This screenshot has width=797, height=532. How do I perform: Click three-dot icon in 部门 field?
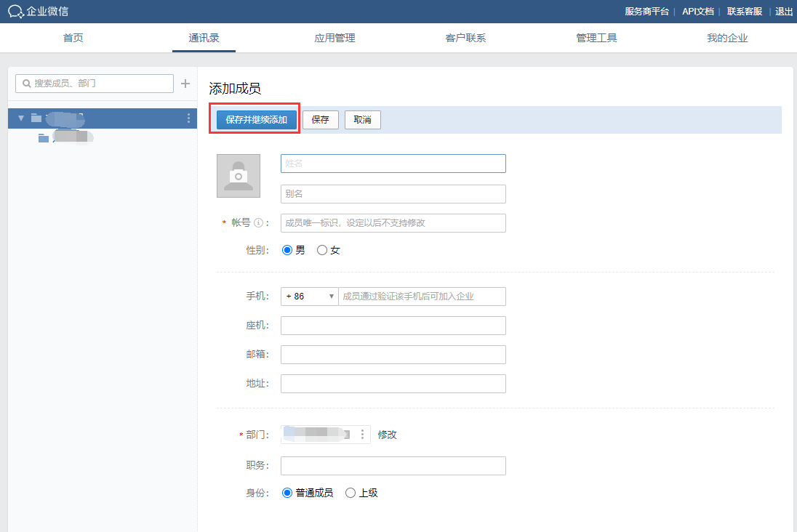(x=362, y=435)
